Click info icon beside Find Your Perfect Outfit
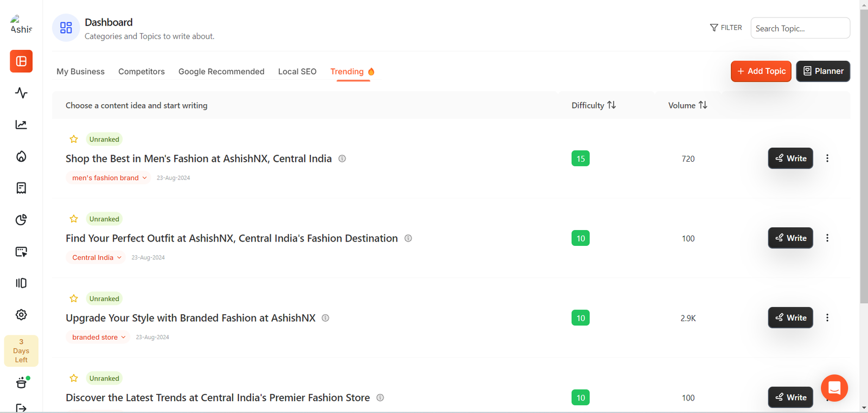The width and height of the screenshot is (868, 413). tap(409, 238)
